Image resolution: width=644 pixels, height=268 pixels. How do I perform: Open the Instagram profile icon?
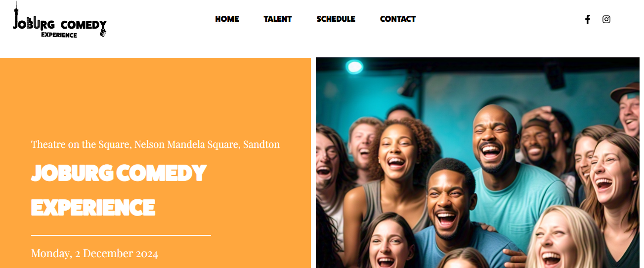[x=606, y=19]
